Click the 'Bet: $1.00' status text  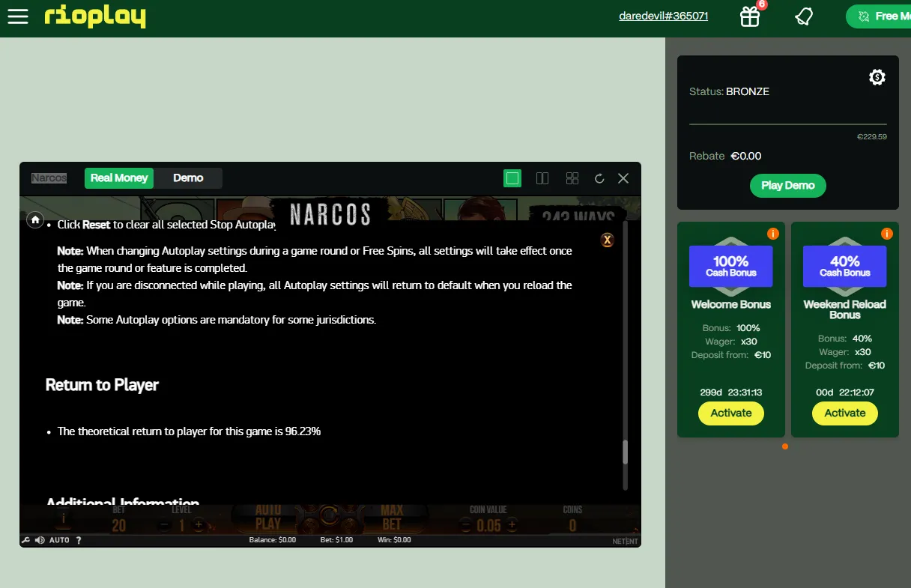click(336, 540)
